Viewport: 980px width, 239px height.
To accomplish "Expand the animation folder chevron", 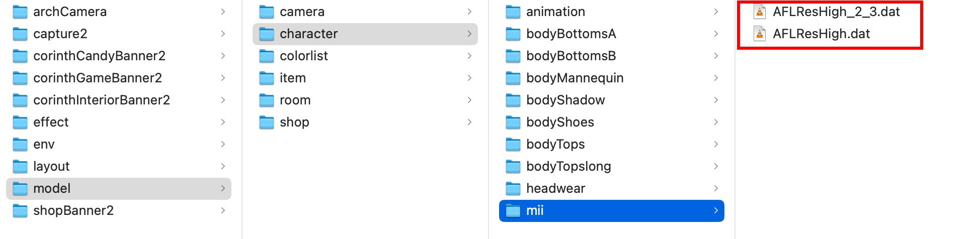I will 716,12.
